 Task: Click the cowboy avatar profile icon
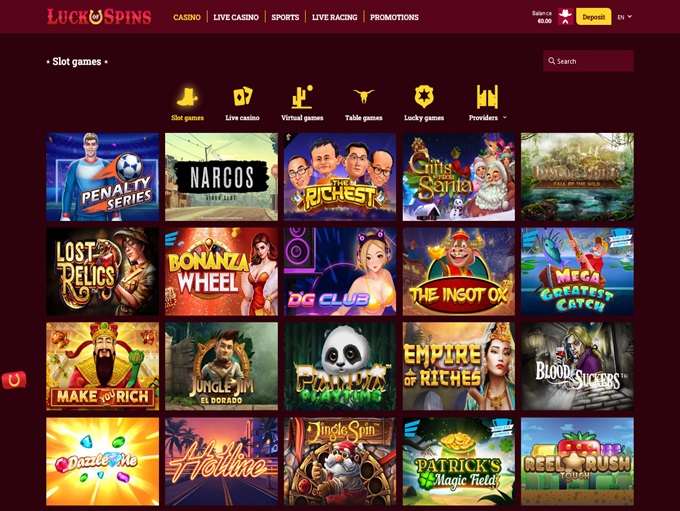[565, 17]
